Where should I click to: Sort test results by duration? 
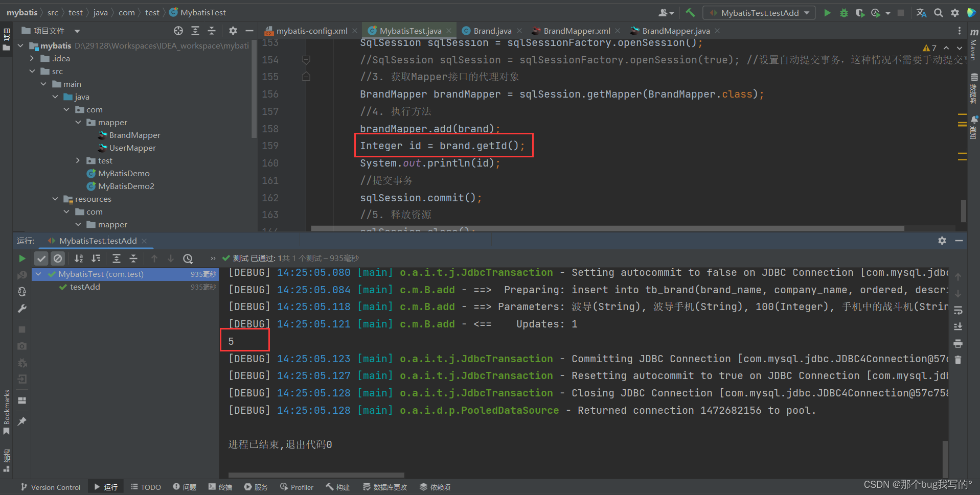click(x=96, y=258)
